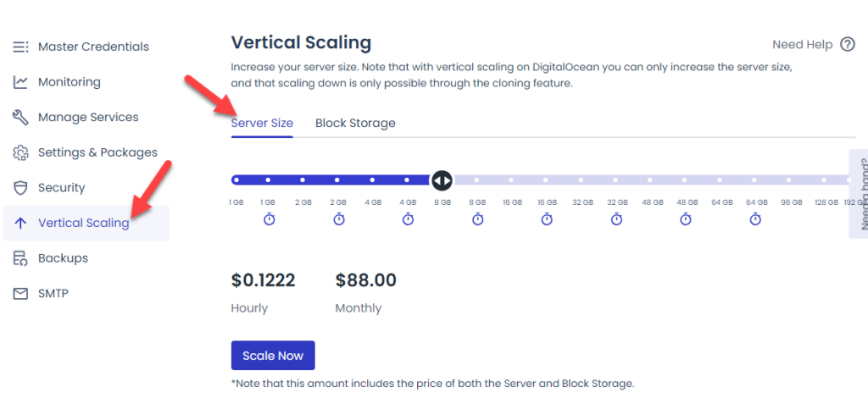The height and width of the screenshot is (398, 868).
Task: Select the Manage Services wrench icon
Action: tap(20, 117)
